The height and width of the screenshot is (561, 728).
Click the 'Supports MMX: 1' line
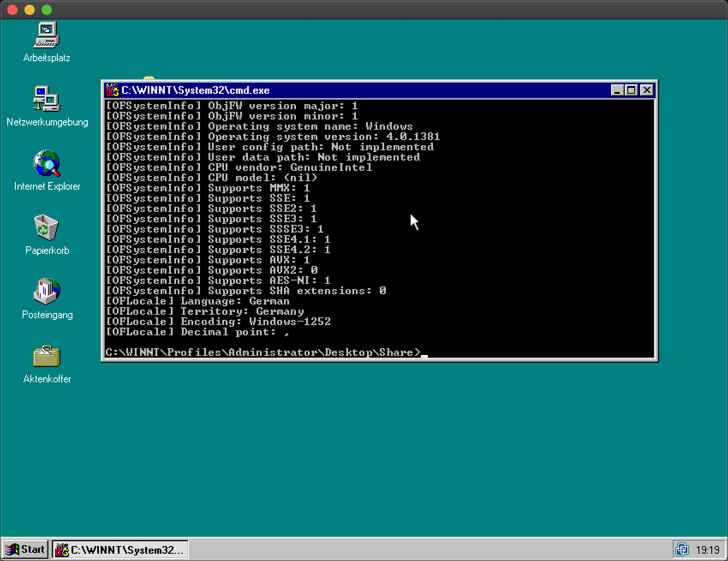[x=208, y=188]
